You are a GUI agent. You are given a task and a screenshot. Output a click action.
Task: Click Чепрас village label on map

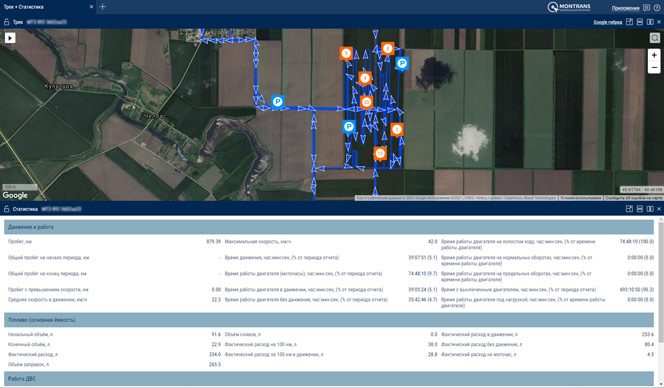155,116
